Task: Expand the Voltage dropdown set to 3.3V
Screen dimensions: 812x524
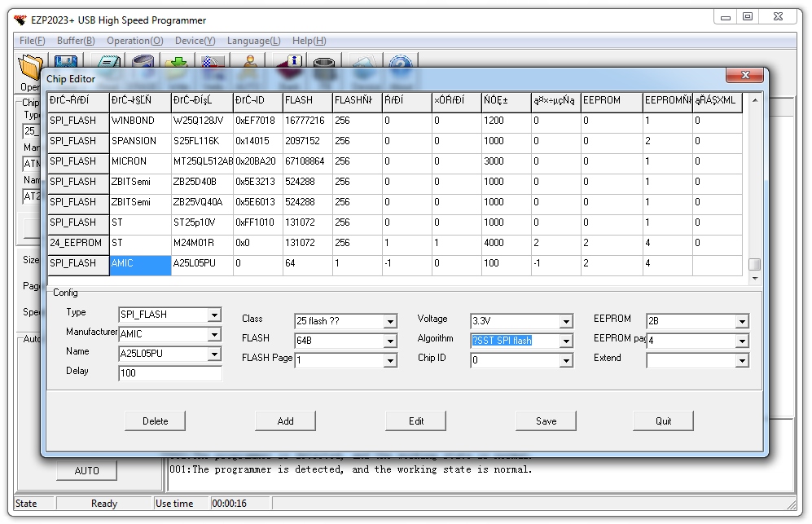Action: point(567,321)
